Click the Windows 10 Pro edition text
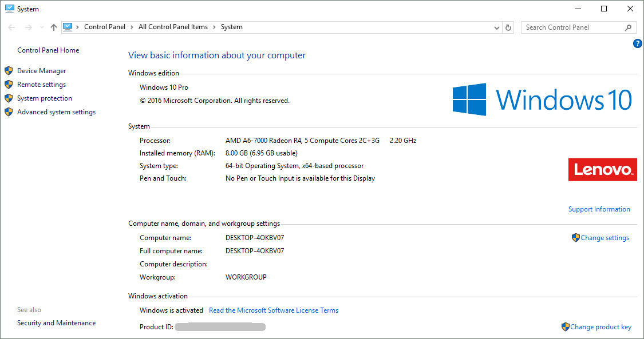The width and height of the screenshot is (644, 339). (x=164, y=87)
